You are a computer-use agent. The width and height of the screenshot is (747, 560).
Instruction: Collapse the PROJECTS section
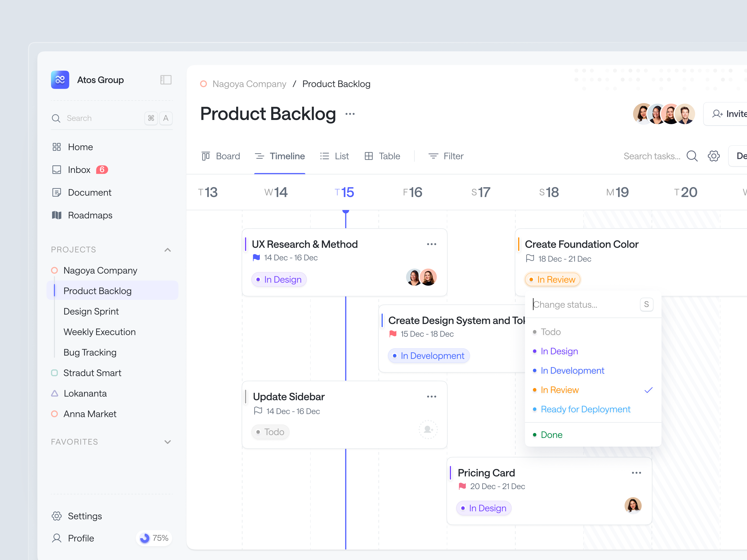coord(168,249)
